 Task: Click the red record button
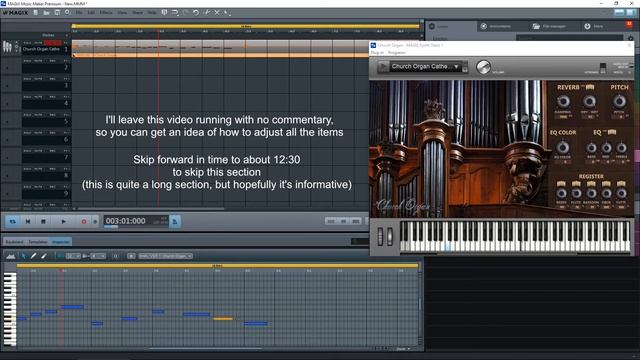coord(84,221)
